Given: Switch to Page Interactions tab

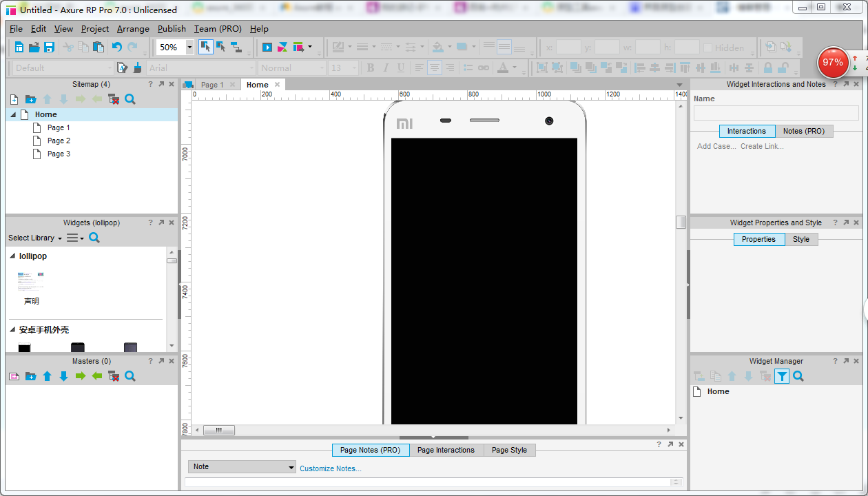Looking at the screenshot, I should pyautogui.click(x=446, y=450).
